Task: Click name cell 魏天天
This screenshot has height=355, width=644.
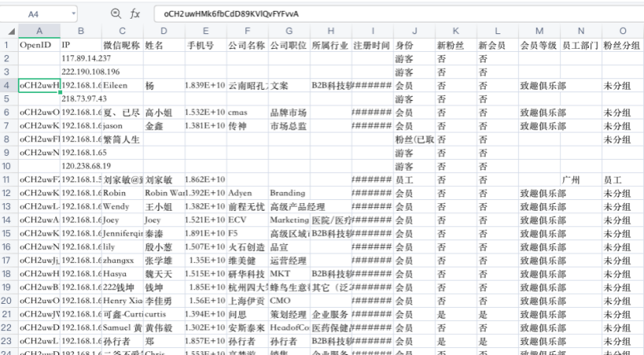Action: click(x=164, y=274)
